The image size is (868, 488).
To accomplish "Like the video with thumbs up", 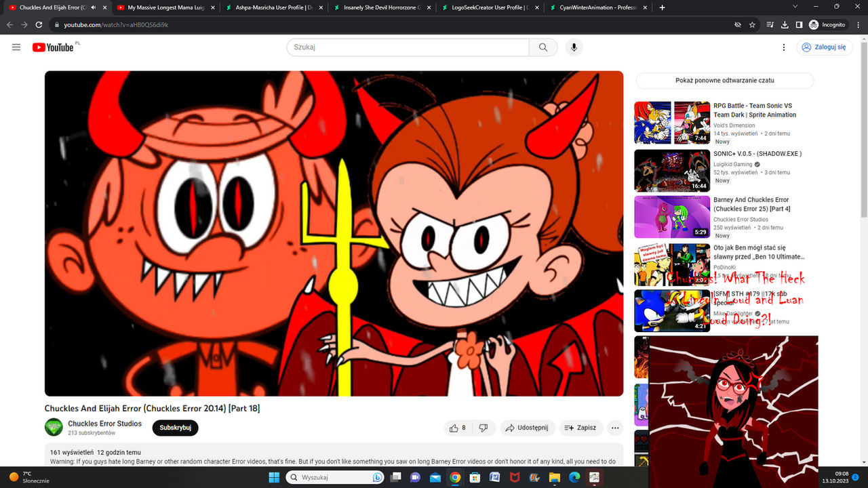I will coord(457,428).
